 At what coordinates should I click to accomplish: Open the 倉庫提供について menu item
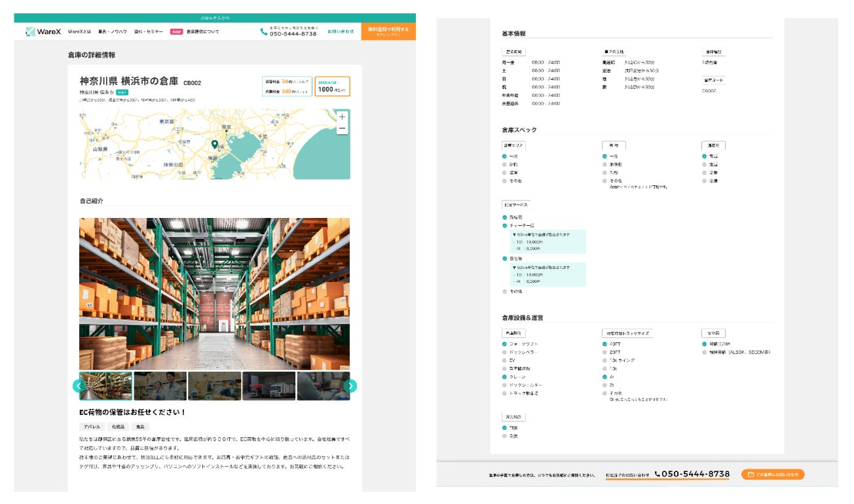coord(202,31)
